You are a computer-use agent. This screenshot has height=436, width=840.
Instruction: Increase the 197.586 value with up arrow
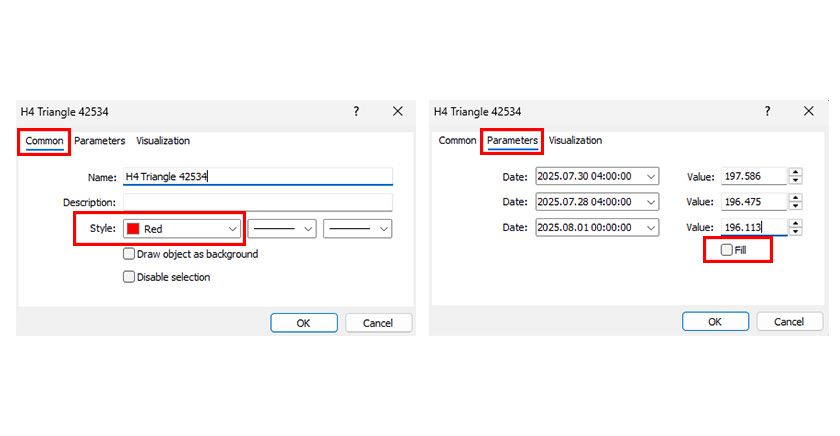click(795, 172)
